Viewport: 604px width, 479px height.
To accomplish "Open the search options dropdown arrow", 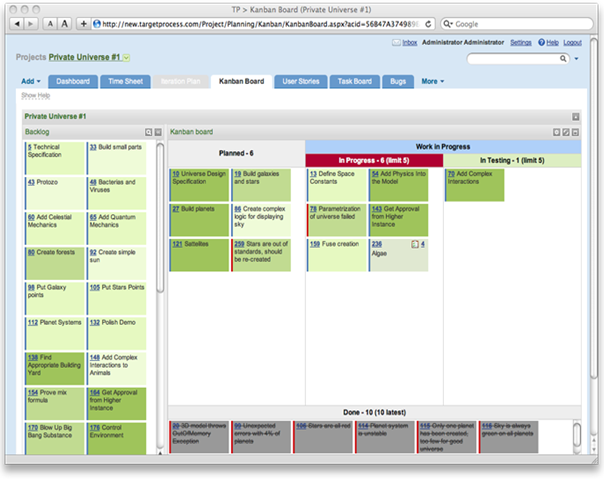I will click(576, 59).
